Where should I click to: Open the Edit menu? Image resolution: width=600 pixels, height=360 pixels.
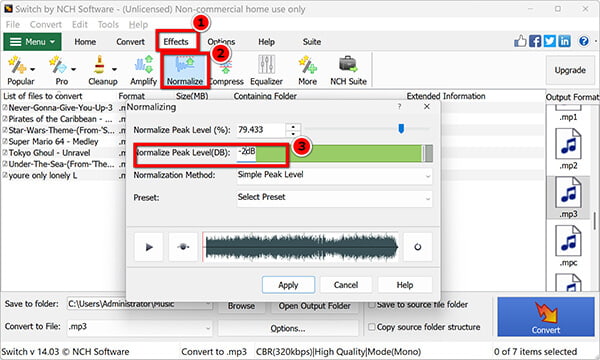pos(80,24)
